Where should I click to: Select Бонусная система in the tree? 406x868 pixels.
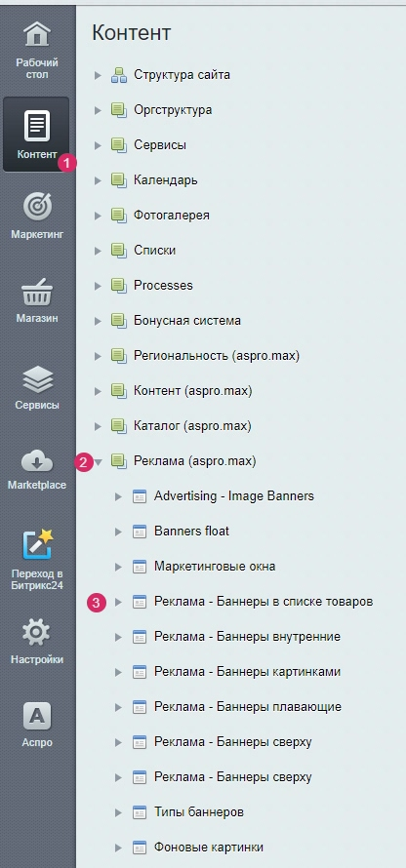[187, 321]
